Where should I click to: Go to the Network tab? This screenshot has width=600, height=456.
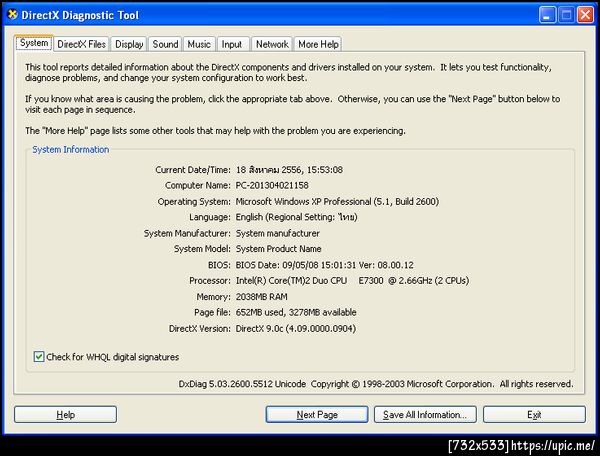click(272, 44)
